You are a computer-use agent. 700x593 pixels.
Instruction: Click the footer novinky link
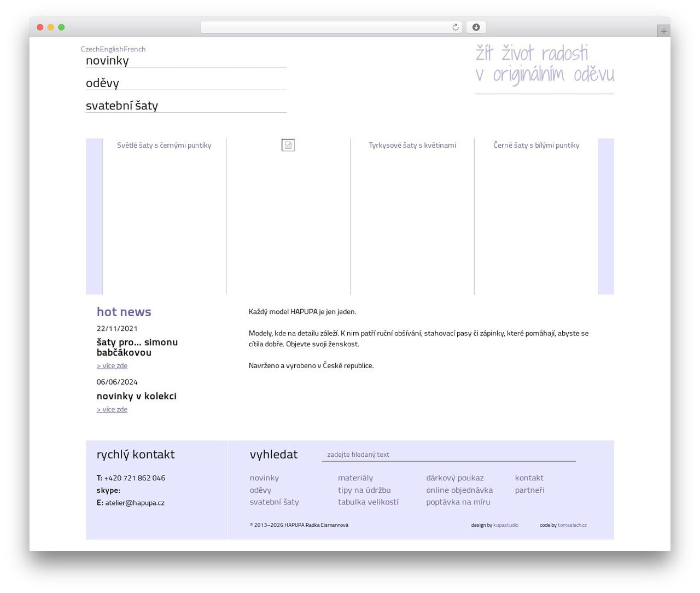[264, 478]
